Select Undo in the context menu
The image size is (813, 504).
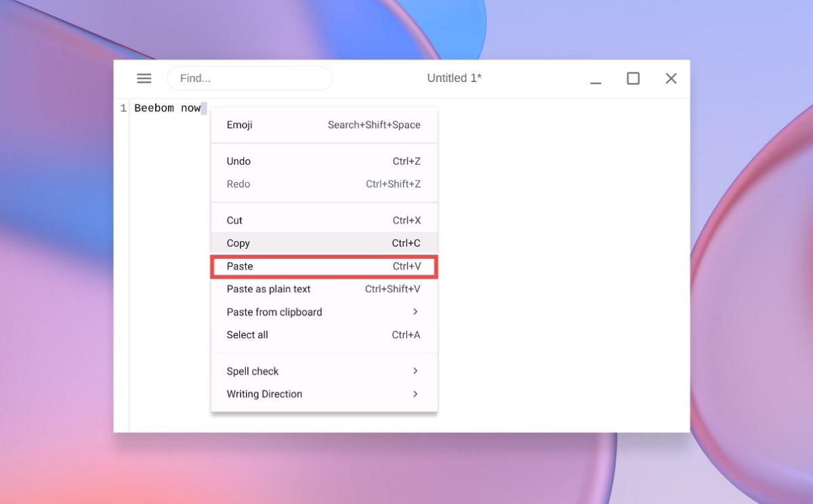(238, 161)
